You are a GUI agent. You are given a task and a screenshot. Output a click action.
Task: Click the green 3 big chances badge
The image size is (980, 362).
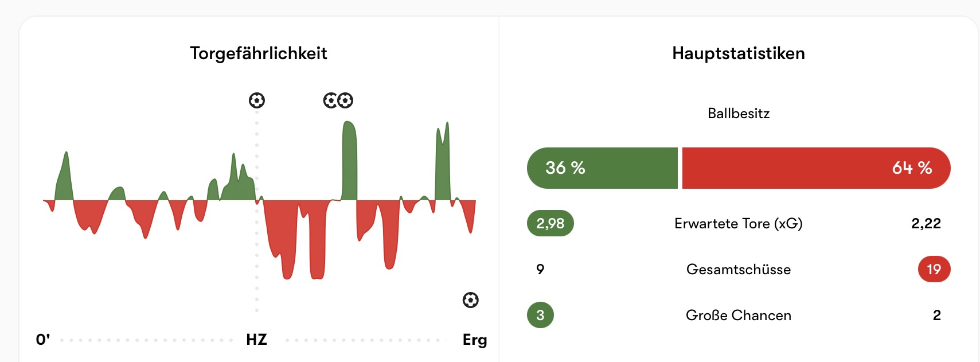pos(540,315)
